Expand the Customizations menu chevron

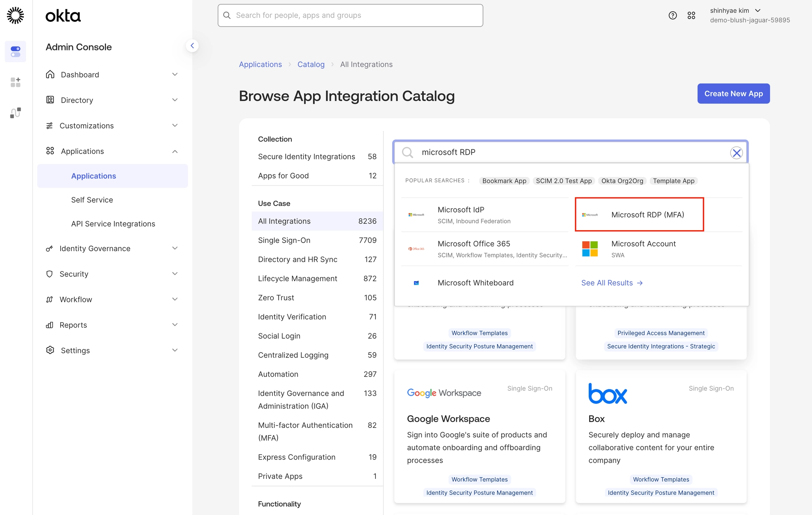[x=175, y=125]
